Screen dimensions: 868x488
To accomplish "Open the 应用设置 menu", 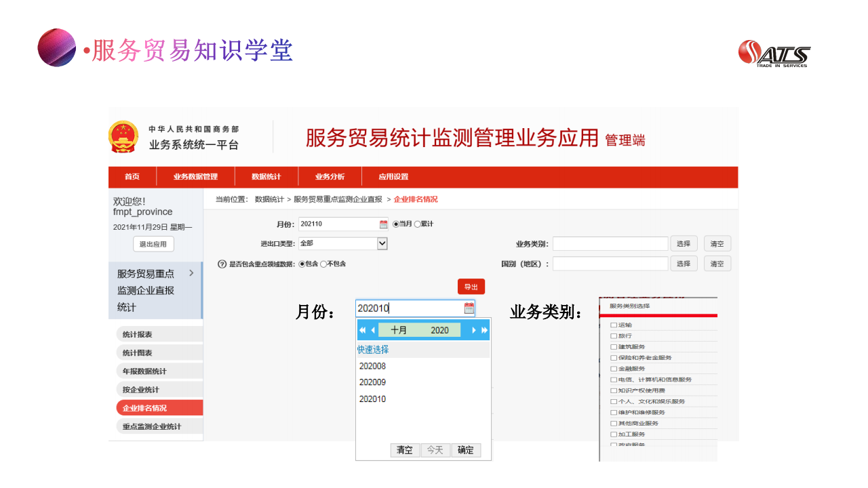I will [x=393, y=177].
